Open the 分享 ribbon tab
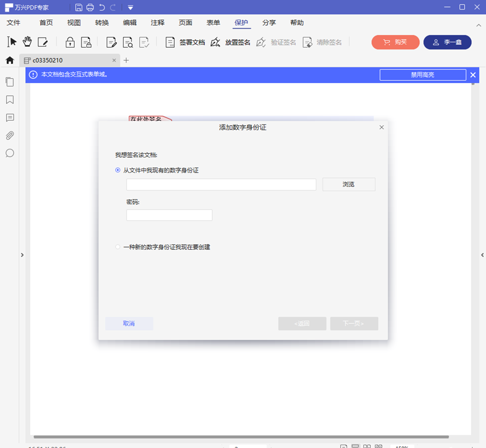The height and width of the screenshot is (448, 486). pyautogui.click(x=269, y=22)
